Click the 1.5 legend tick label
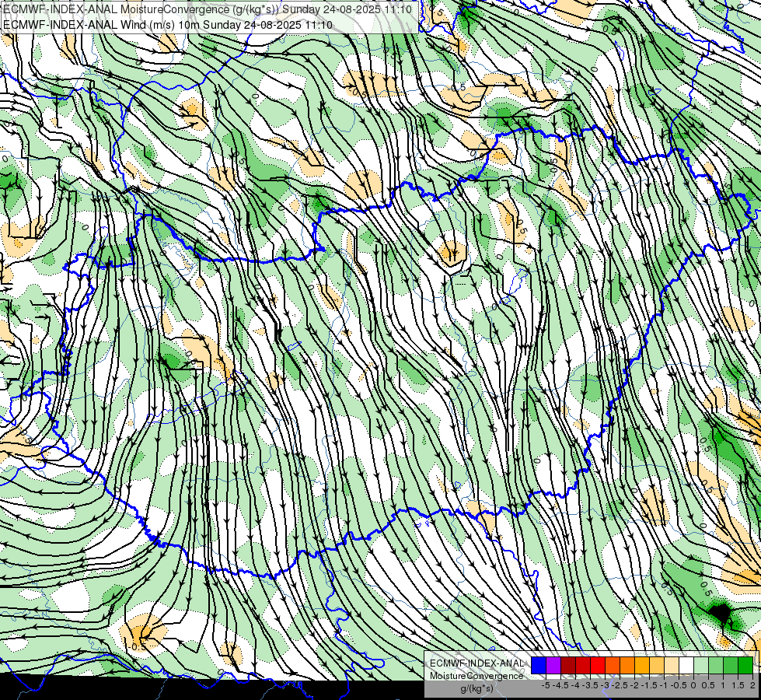761x700 pixels. pos(737,685)
